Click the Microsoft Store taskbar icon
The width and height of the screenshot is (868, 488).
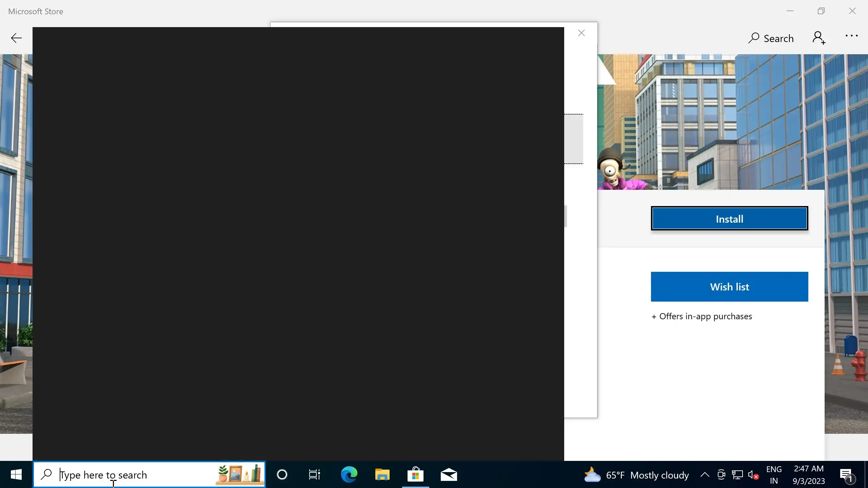pos(415,474)
